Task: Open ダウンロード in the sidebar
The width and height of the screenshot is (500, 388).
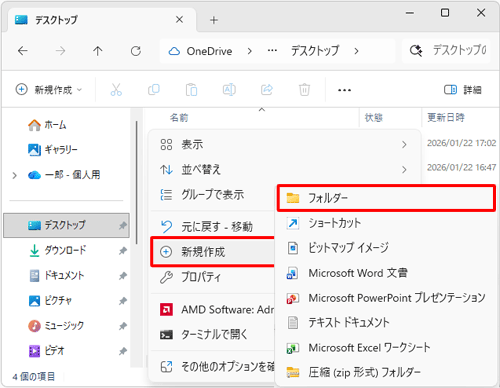Action: coord(57,250)
